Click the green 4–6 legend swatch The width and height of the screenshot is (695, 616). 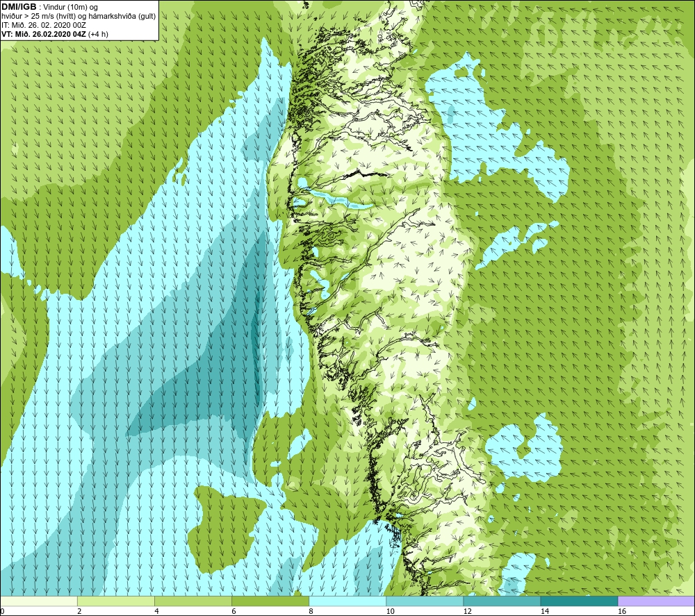[x=193, y=601]
